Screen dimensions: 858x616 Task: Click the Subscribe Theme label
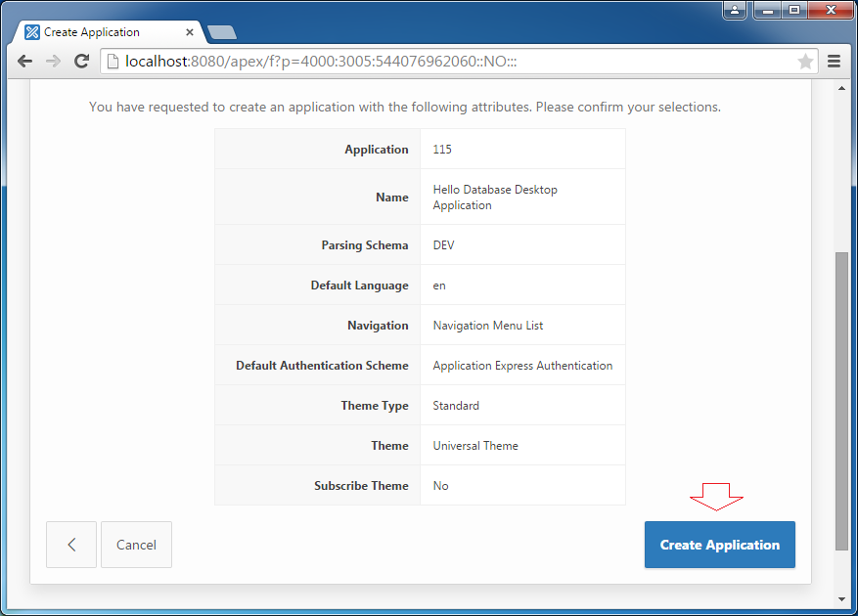click(361, 486)
